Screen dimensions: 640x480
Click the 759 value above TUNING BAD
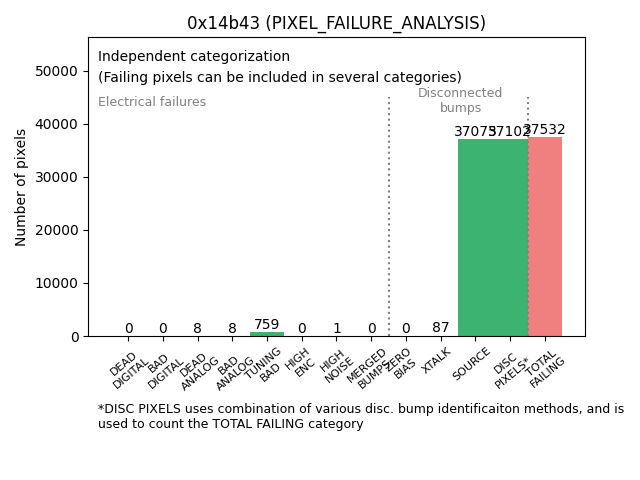267,324
